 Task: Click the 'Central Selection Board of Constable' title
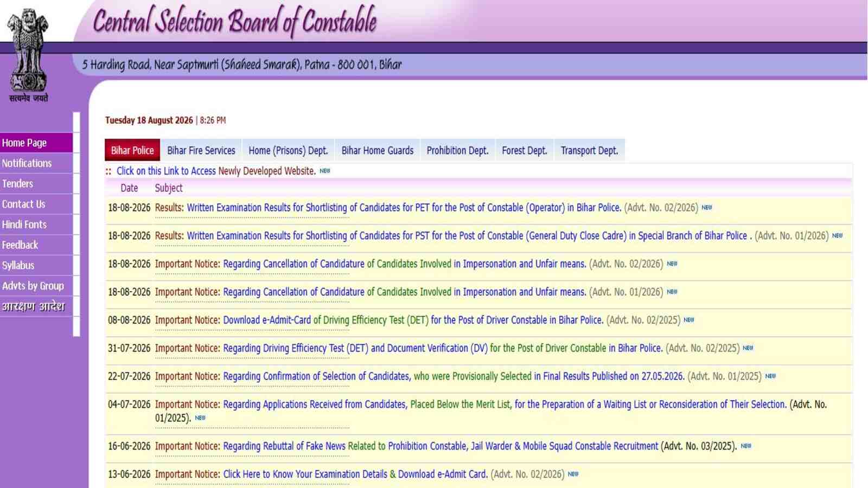pyautogui.click(x=235, y=22)
